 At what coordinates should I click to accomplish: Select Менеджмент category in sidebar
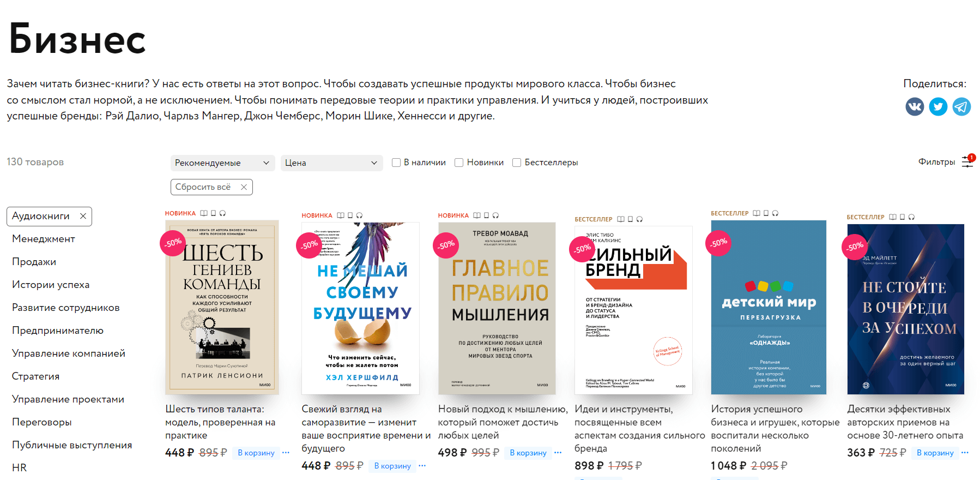tap(44, 239)
